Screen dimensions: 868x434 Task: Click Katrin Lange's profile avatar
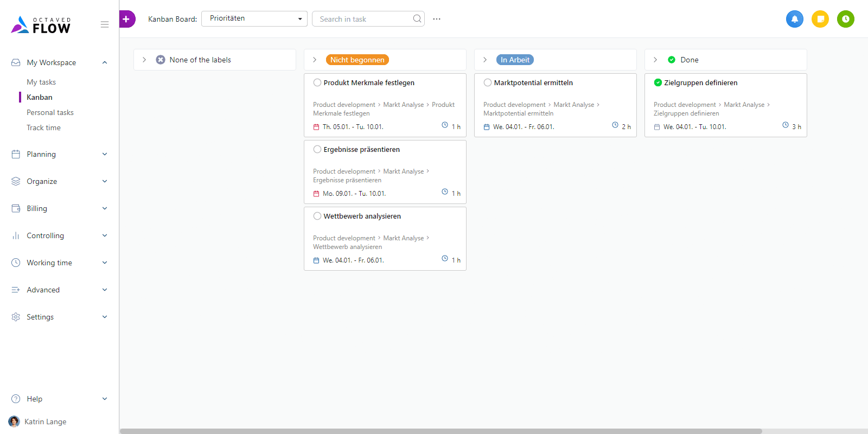pyautogui.click(x=14, y=422)
